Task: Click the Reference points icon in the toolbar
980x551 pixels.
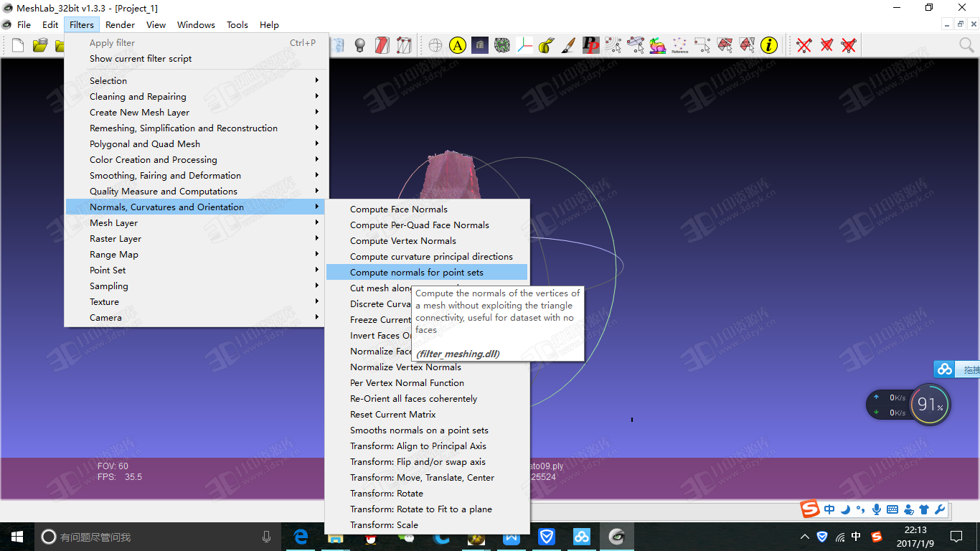Action: click(x=679, y=46)
